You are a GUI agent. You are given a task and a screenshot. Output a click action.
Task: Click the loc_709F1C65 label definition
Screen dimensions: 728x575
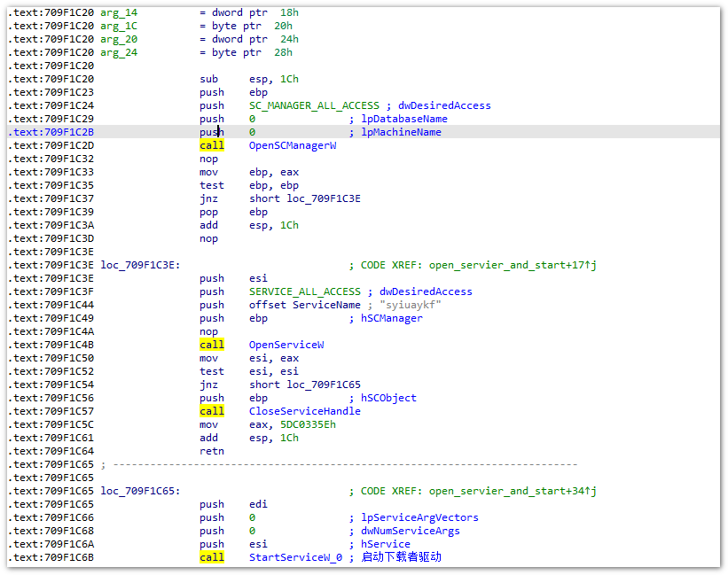[140, 491]
